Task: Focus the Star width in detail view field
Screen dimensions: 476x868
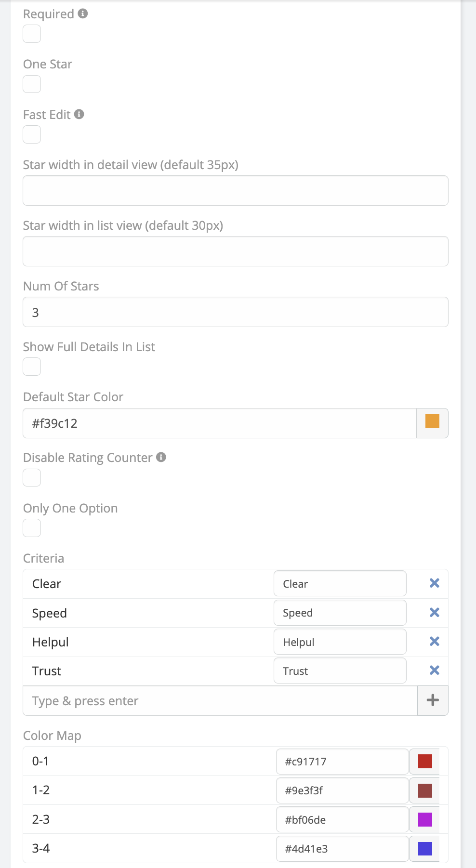Action: point(235,191)
